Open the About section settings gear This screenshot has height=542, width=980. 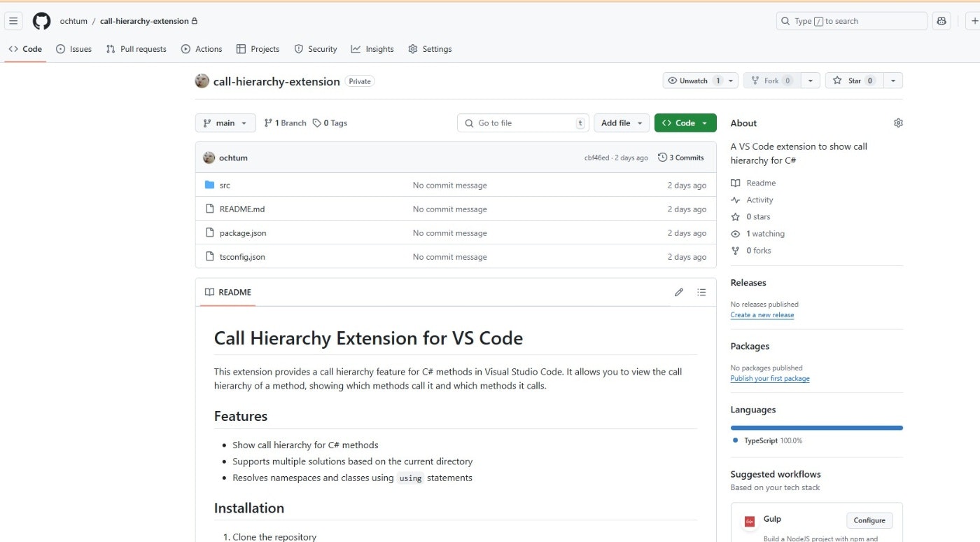(898, 123)
